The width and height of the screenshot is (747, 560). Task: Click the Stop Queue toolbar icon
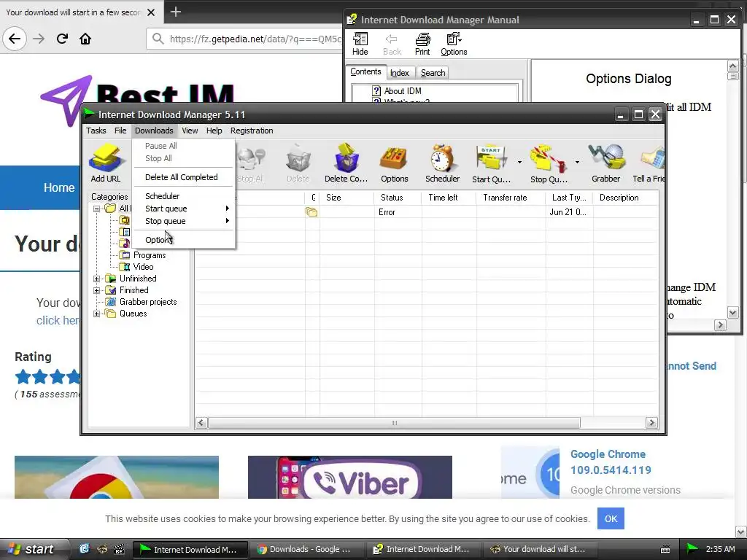click(549, 163)
